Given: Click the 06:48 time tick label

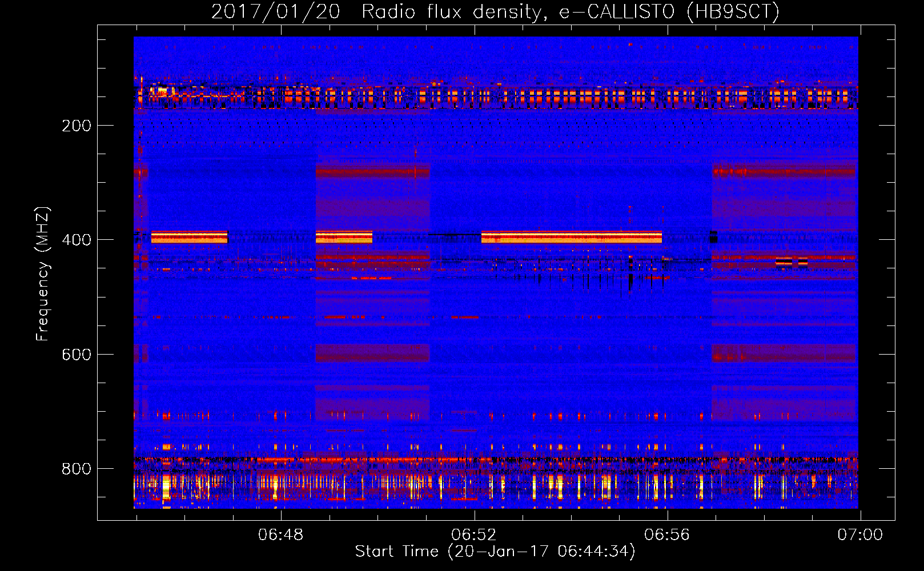Looking at the screenshot, I should pyautogui.click(x=281, y=535).
